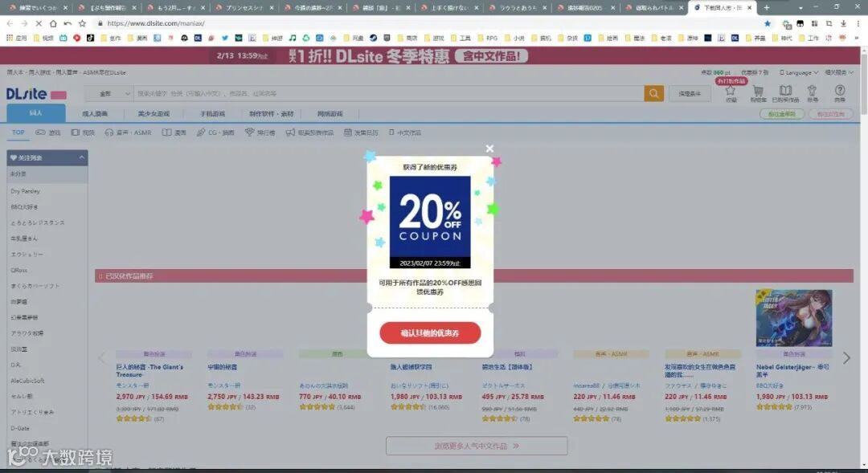The width and height of the screenshot is (868, 473).
Task: Click the green pill button under header
Action: 782,114
